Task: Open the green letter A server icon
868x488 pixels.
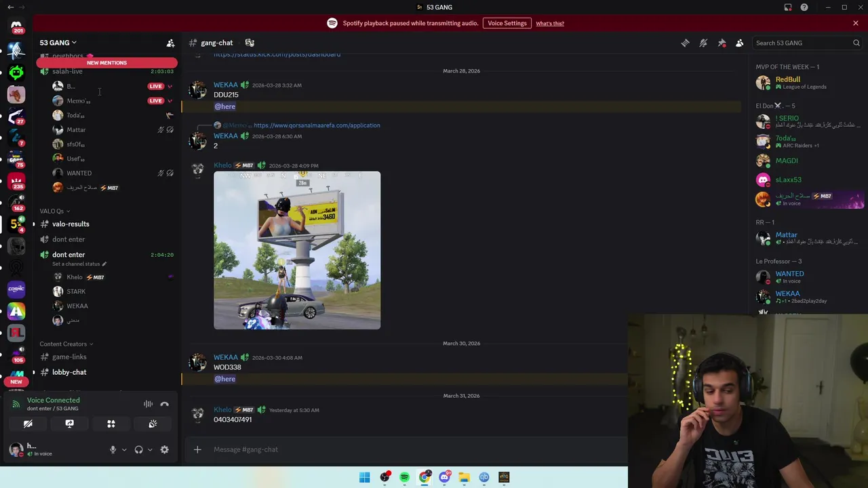Action: (x=16, y=311)
